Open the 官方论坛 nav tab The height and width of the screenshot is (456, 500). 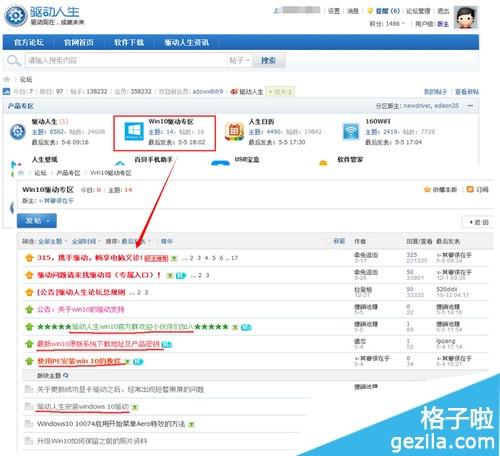tap(29, 42)
